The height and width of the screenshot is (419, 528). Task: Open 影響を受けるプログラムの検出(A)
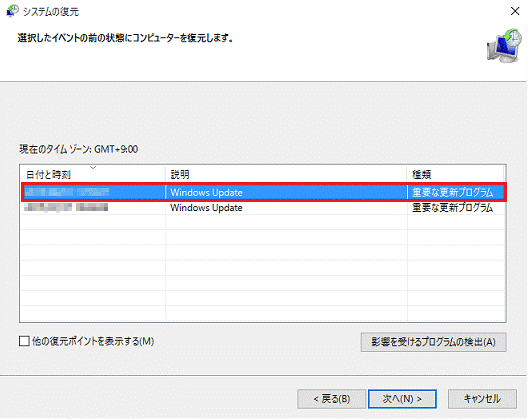pos(433,342)
